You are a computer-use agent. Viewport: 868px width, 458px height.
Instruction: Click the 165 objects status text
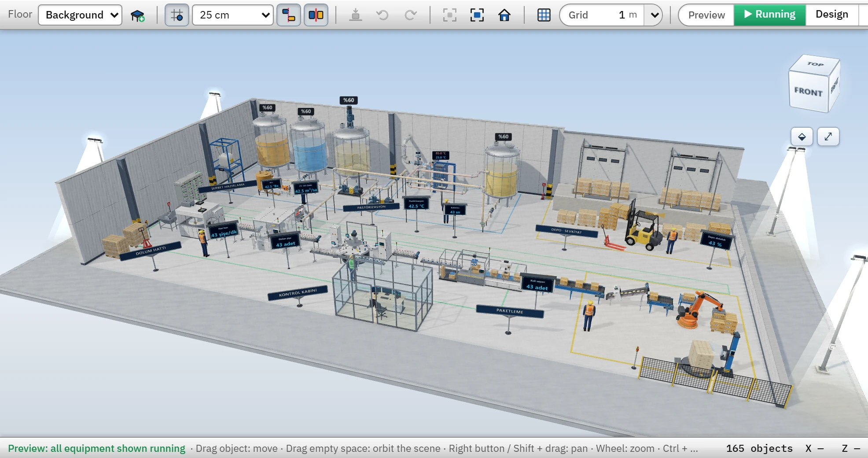759,448
